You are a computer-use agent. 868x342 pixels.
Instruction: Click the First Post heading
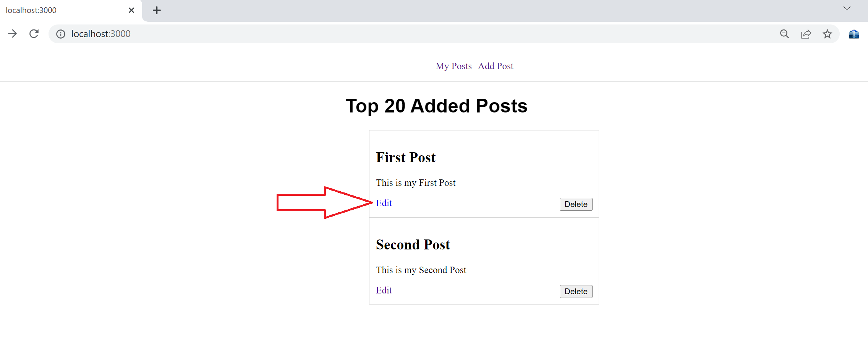point(406,158)
